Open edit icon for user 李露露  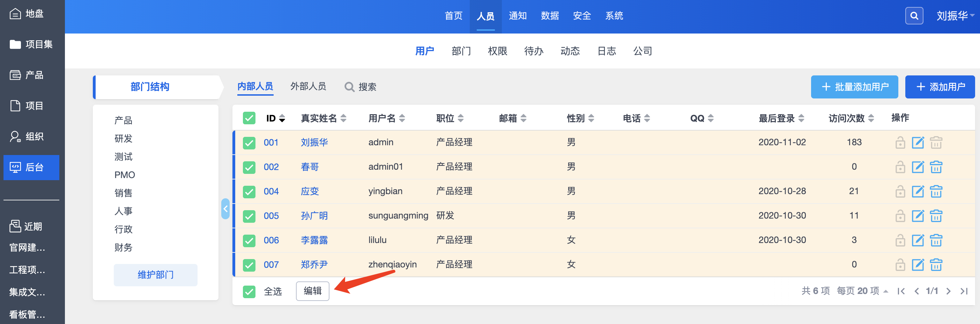tap(918, 240)
